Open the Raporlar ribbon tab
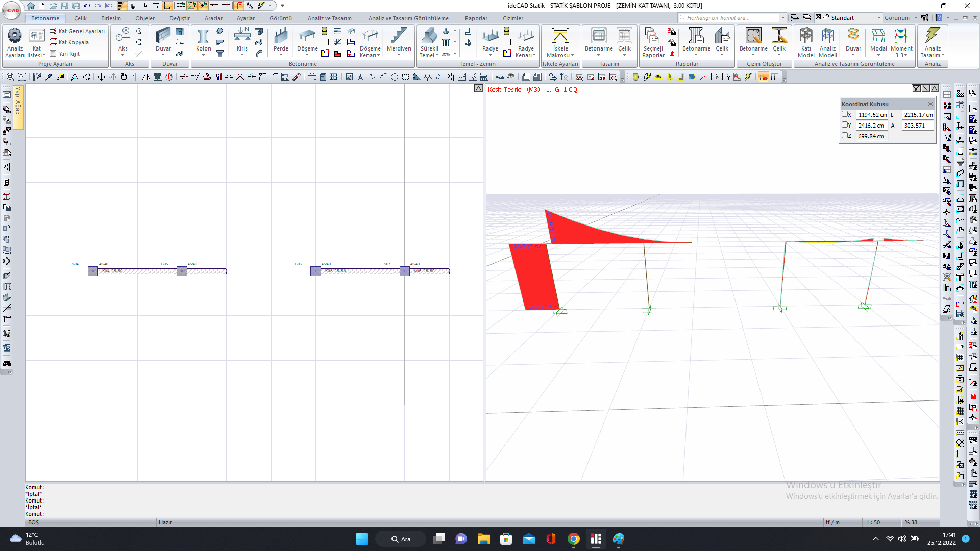 click(x=476, y=18)
